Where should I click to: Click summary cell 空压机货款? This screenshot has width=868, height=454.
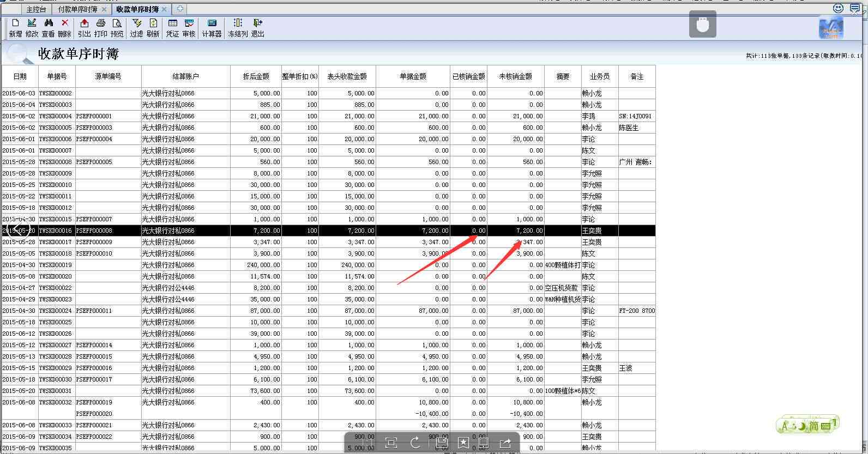(562, 288)
